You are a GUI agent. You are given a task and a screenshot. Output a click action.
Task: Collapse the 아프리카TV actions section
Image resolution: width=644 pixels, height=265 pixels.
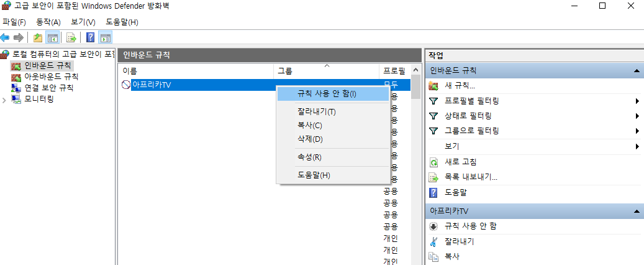pos(637,211)
